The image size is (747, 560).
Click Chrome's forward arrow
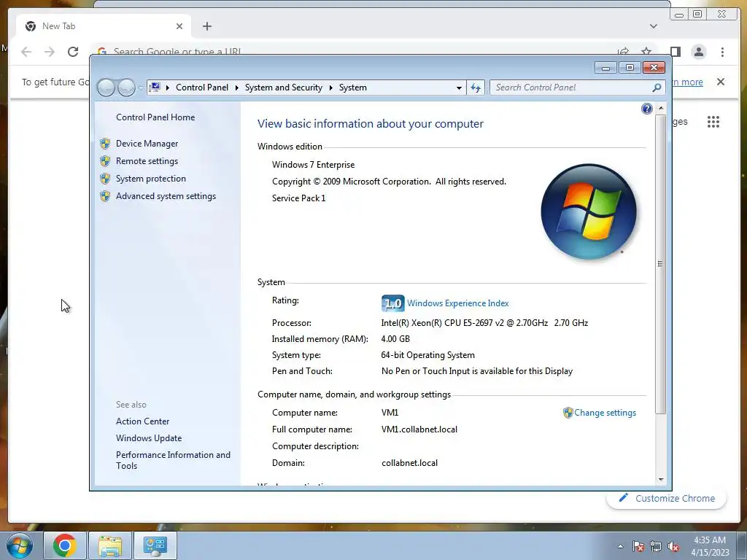(x=50, y=52)
